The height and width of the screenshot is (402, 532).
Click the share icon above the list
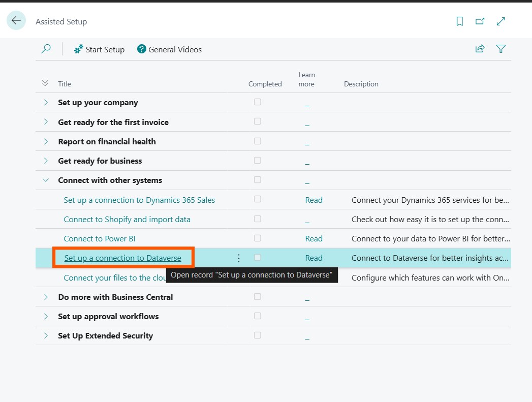click(480, 49)
